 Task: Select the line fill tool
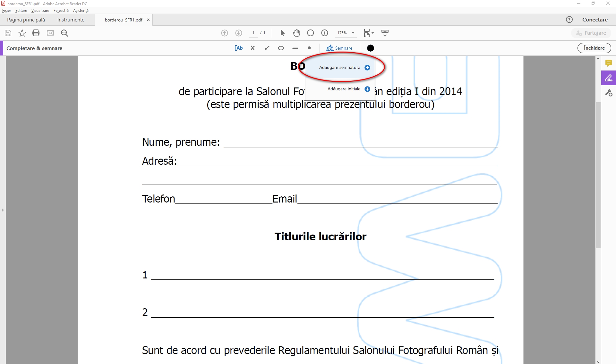pyautogui.click(x=295, y=48)
